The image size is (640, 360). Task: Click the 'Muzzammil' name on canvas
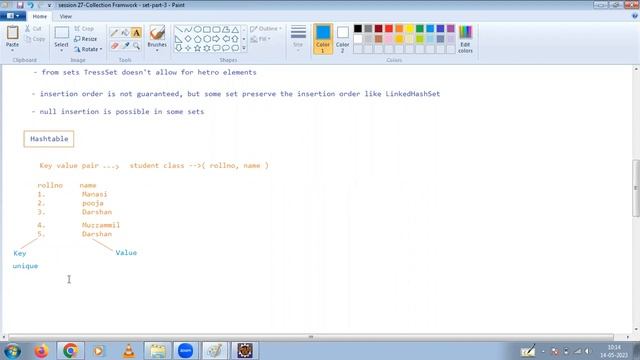[101, 225]
